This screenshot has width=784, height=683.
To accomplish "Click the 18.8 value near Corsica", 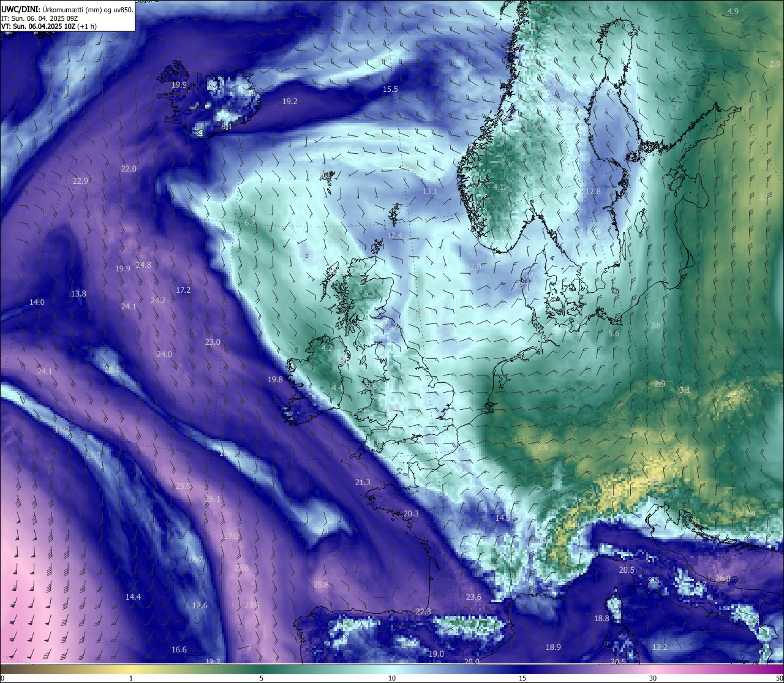I will tap(601, 619).
